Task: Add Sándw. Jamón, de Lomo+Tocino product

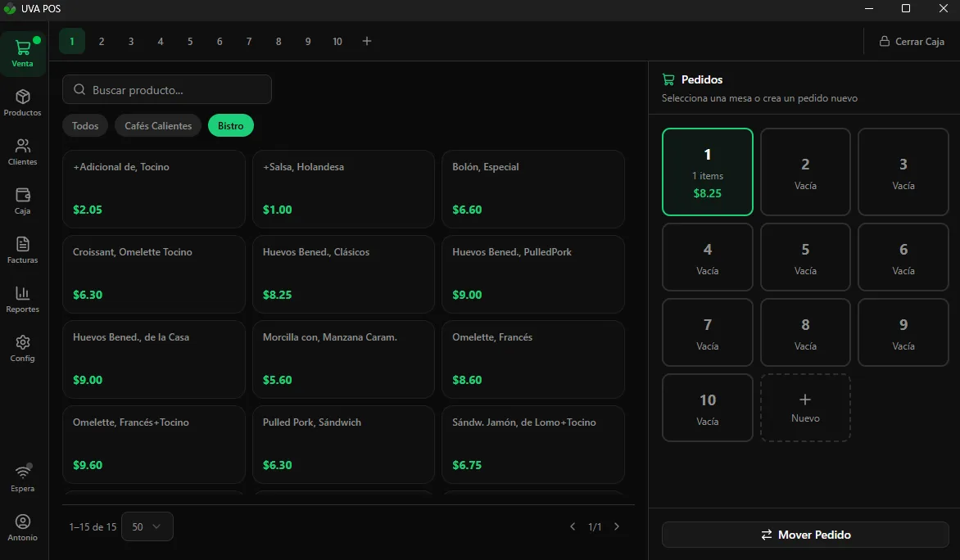Action: coord(533,445)
